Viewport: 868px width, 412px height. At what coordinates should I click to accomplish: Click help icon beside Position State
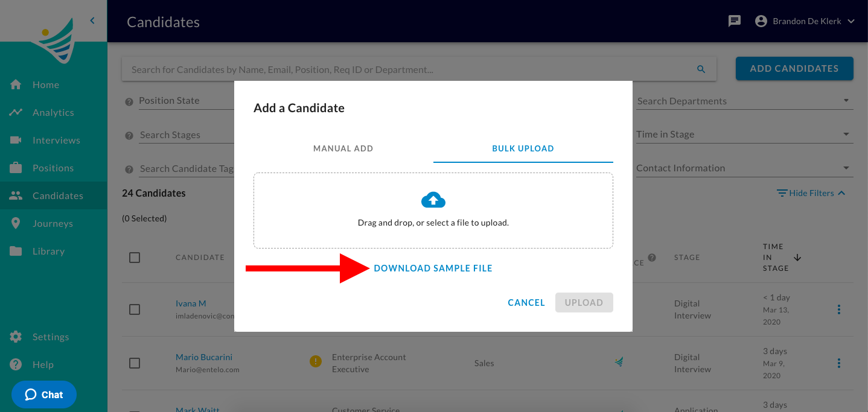point(129,102)
